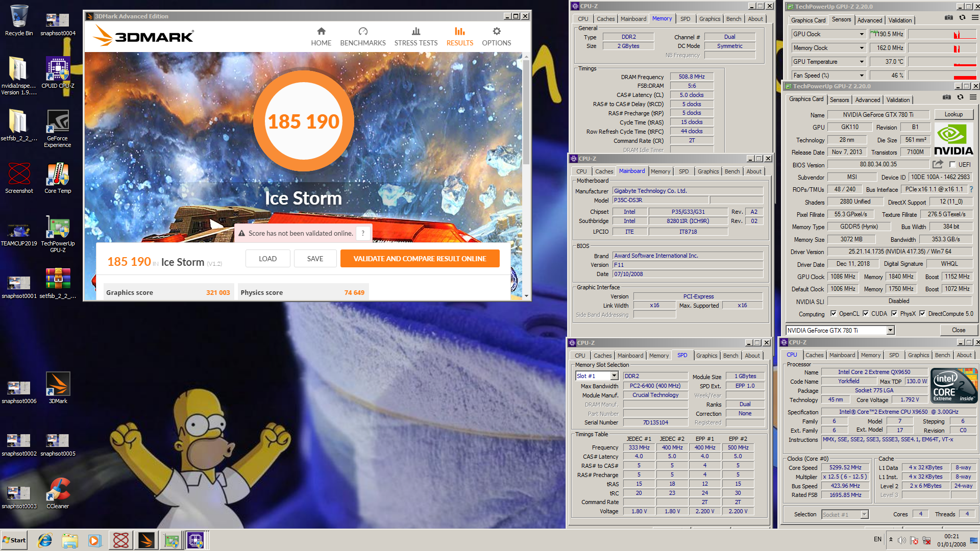Click the ? button beside validation warning
The width and height of the screenshot is (980, 551).
click(x=363, y=233)
